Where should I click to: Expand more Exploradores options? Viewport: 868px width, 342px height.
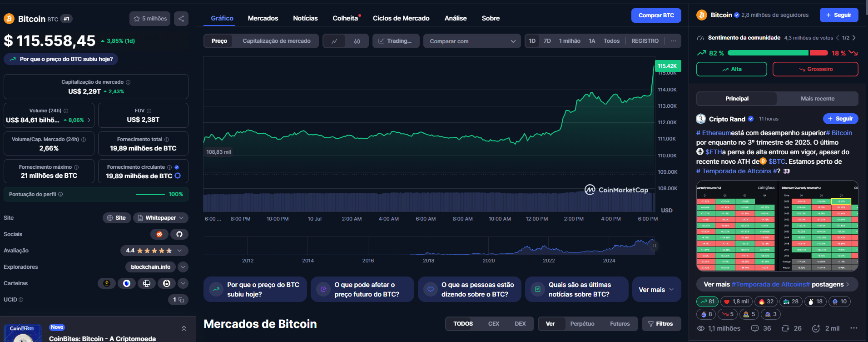click(x=183, y=267)
